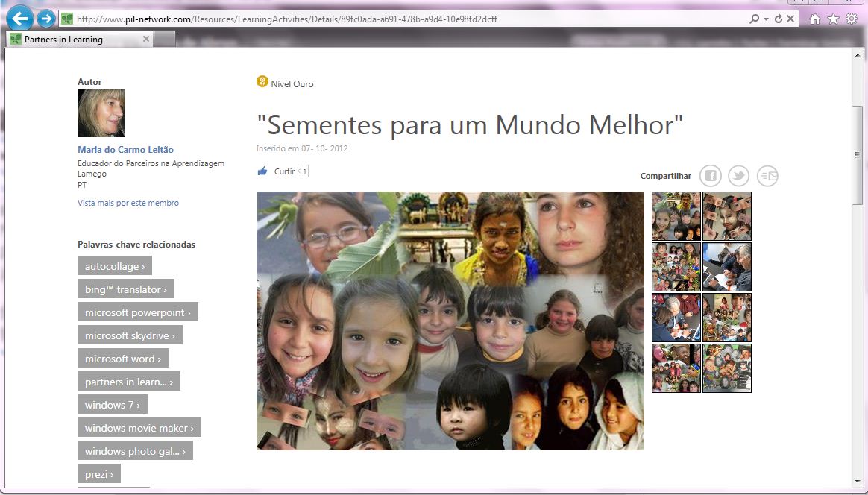Open Maria do Carmo Leitão profile link
The height and width of the screenshot is (495, 868).
125,150
